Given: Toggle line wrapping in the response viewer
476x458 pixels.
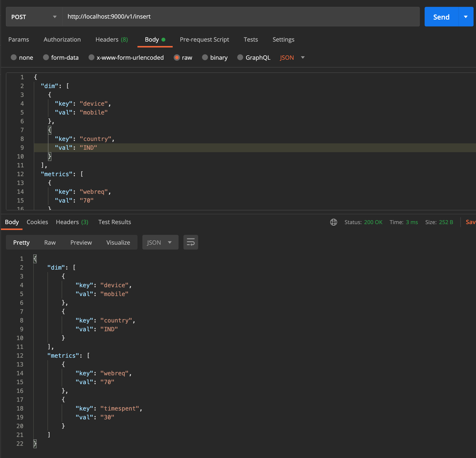Looking at the screenshot, I should (x=191, y=242).
